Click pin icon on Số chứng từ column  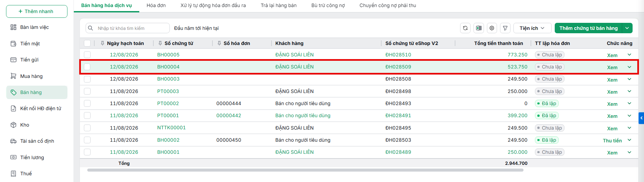click(160, 43)
